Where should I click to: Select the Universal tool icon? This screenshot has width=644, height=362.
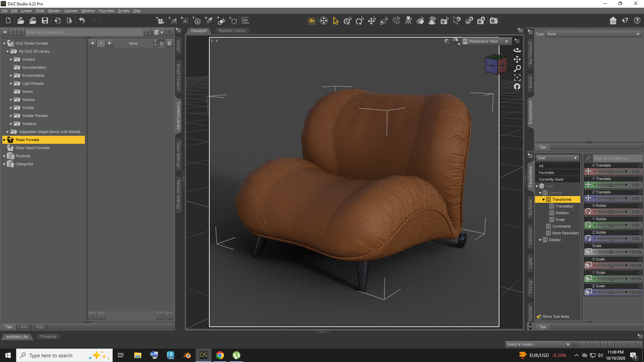[x=347, y=21]
